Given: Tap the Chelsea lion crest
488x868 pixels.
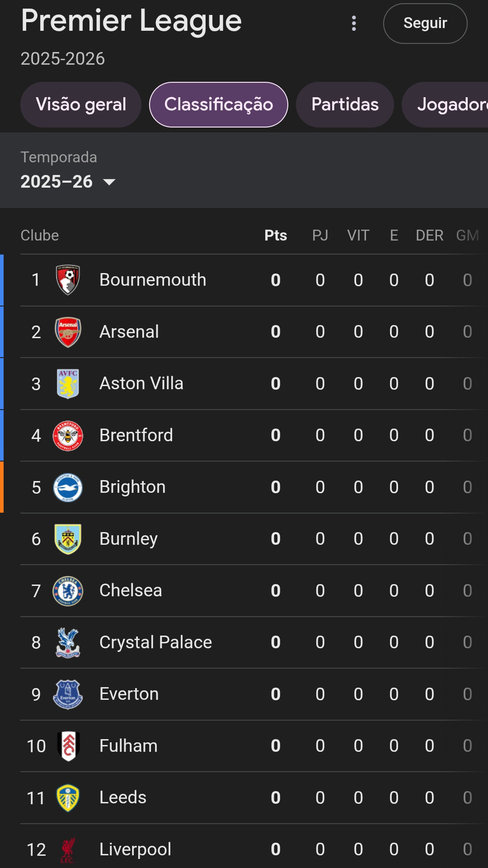Looking at the screenshot, I should click(68, 591).
